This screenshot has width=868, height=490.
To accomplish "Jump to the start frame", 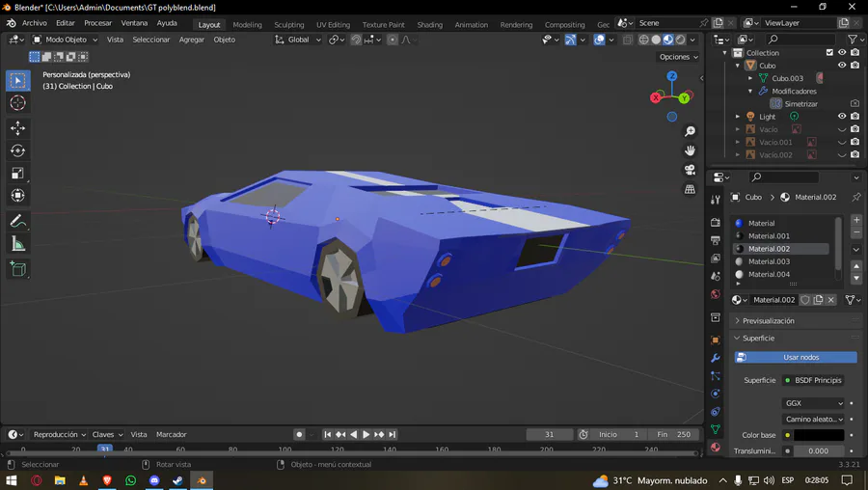I will (327, 435).
